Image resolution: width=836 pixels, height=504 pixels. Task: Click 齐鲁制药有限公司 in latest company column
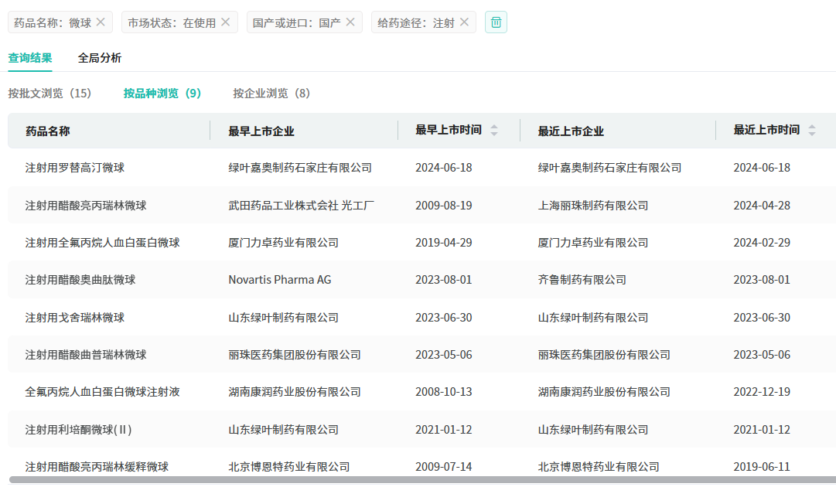(582, 280)
